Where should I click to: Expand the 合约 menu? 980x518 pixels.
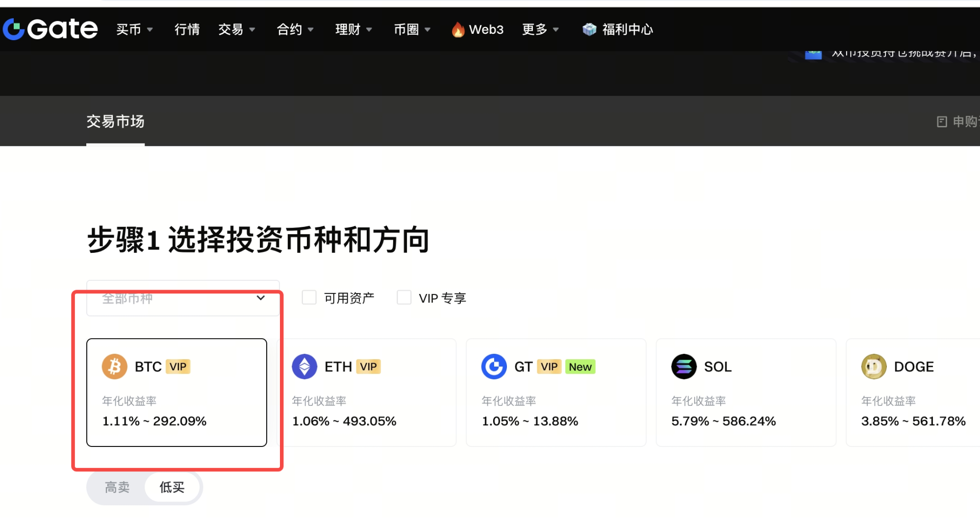[296, 29]
